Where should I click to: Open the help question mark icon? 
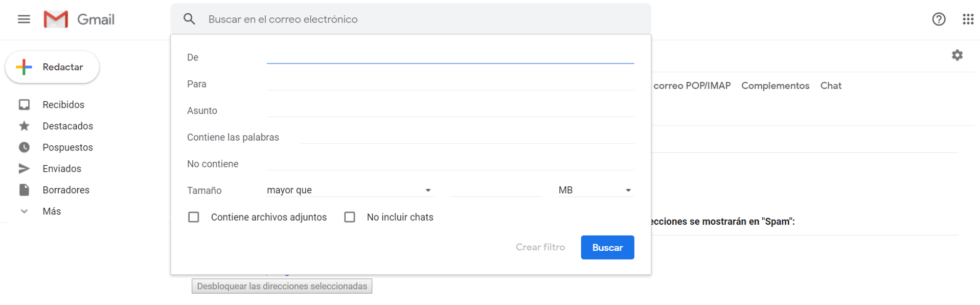[x=939, y=19]
